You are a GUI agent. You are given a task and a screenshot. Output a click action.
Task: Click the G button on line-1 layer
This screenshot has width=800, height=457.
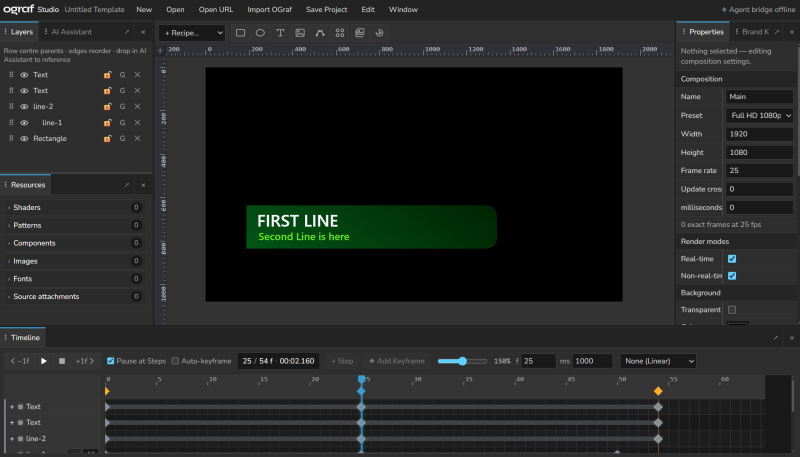point(122,122)
